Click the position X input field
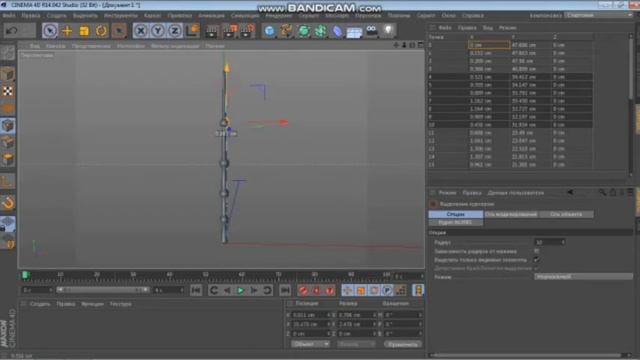 pos(310,315)
